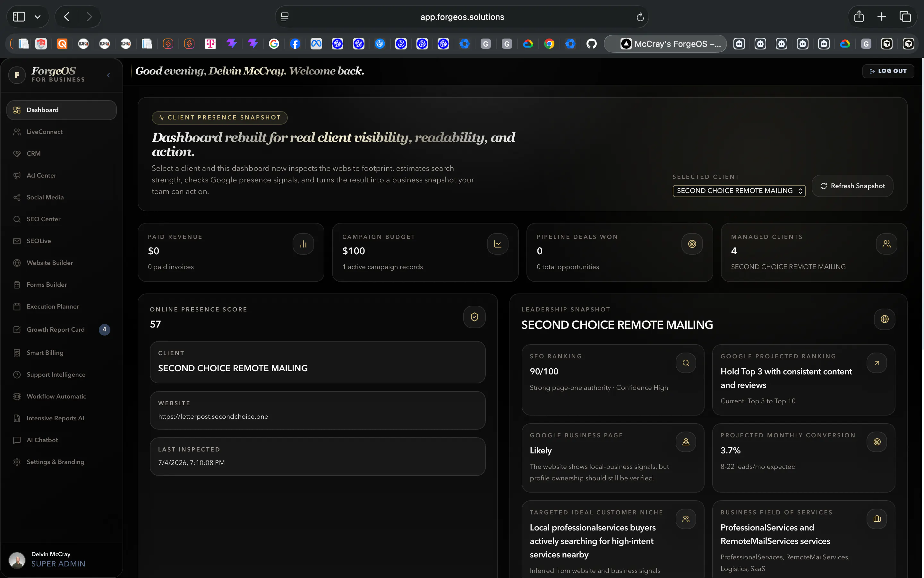
Task: Collapse the ForgeOS sidebar with the chevron
Action: [x=108, y=75]
